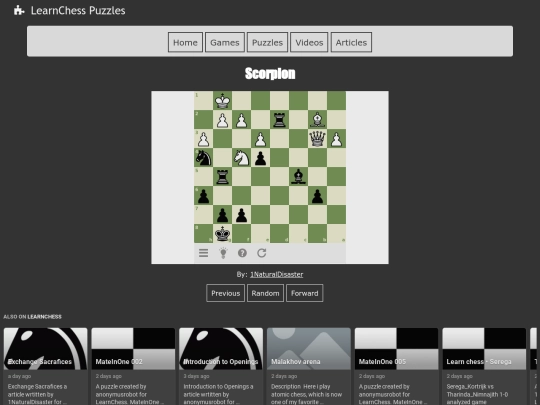Go Forward to the next puzzle
The height and width of the screenshot is (405, 540).
304,293
